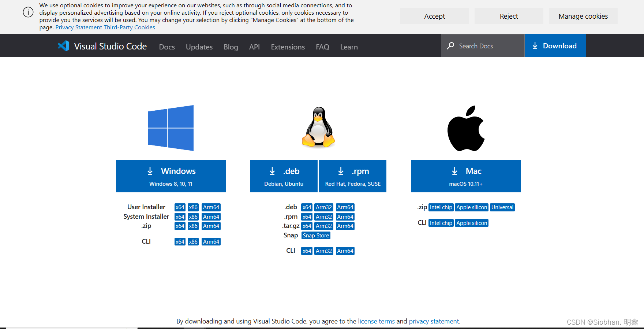Download the Mac build button
644x329 pixels.
466,176
